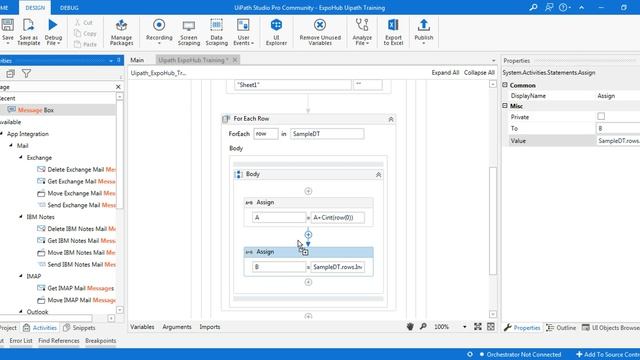Viewport: 640px width, 360px height.
Task: Open Manage Packages
Action: pyautogui.click(x=121, y=31)
